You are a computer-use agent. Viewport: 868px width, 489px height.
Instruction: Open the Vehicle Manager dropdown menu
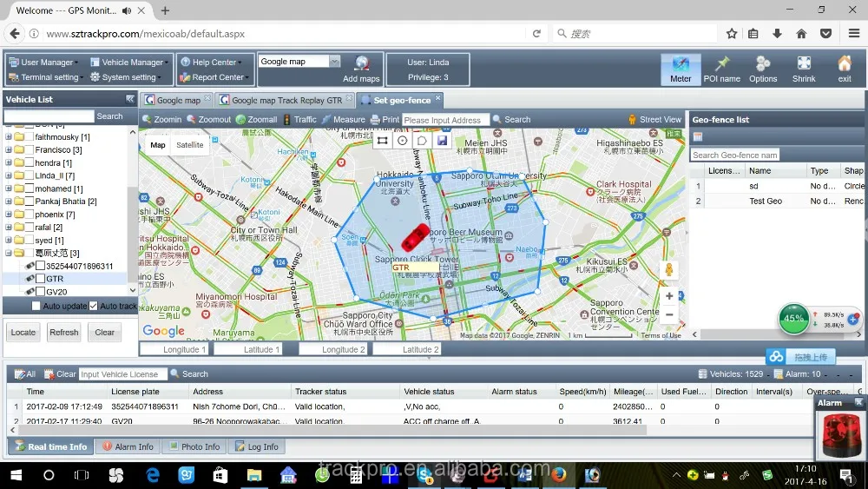[x=129, y=62]
